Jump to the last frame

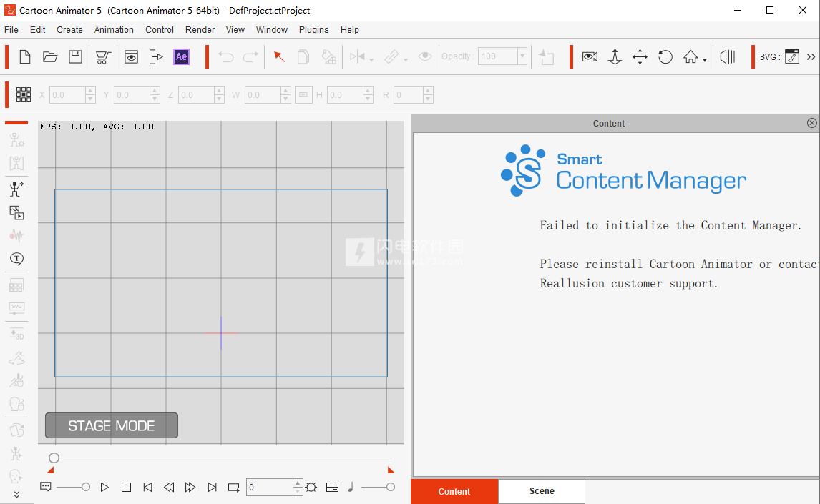pyautogui.click(x=212, y=488)
